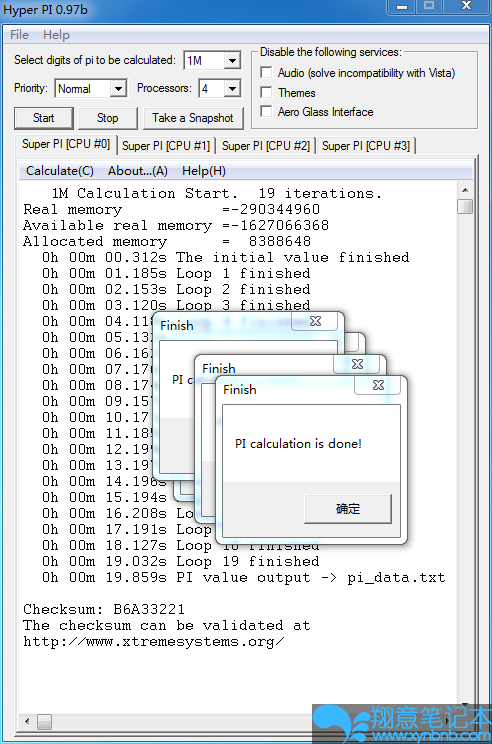Click vertical scrollbar up arrow
492x744 pixels.
pos(465,190)
